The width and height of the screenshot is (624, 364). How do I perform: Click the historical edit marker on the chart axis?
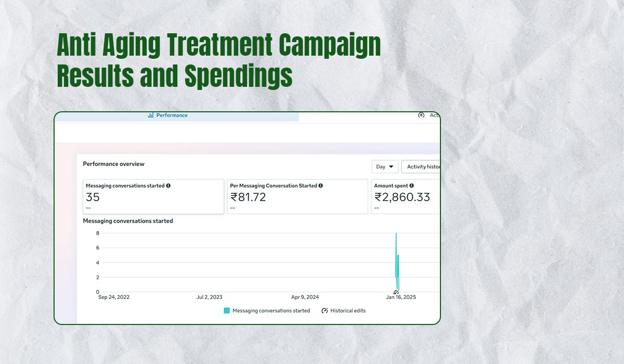396,292
